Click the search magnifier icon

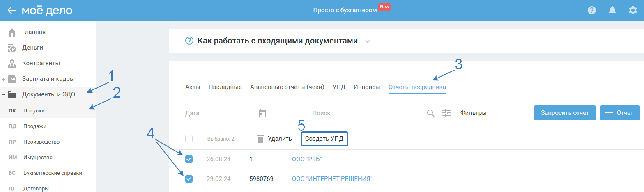[430, 113]
